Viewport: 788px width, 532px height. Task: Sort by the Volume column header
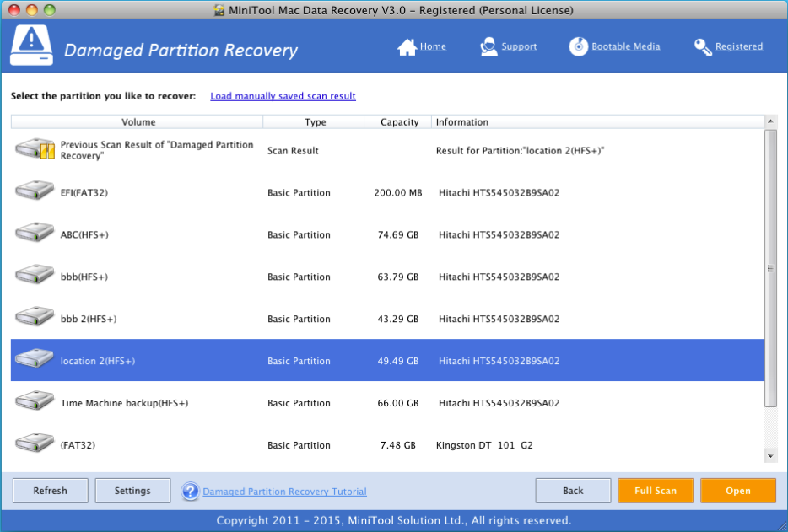(x=138, y=122)
